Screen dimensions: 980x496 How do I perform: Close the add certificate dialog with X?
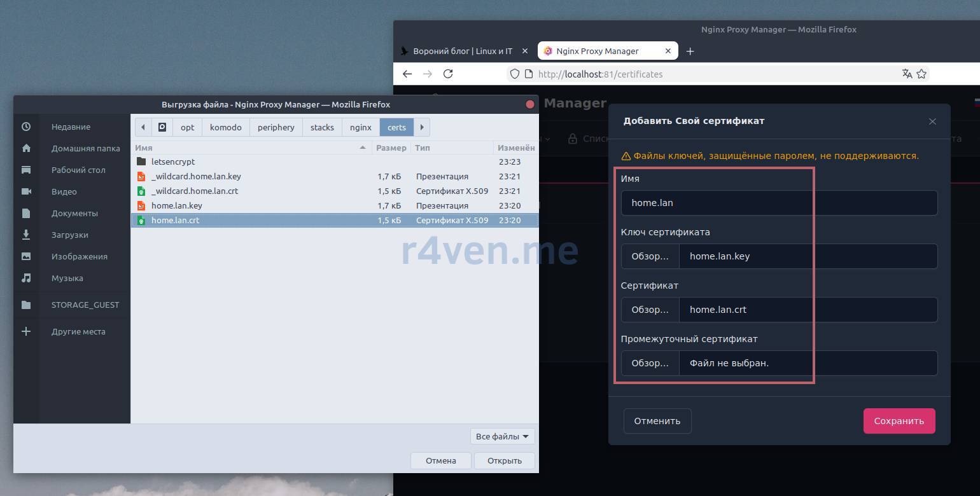coord(932,121)
